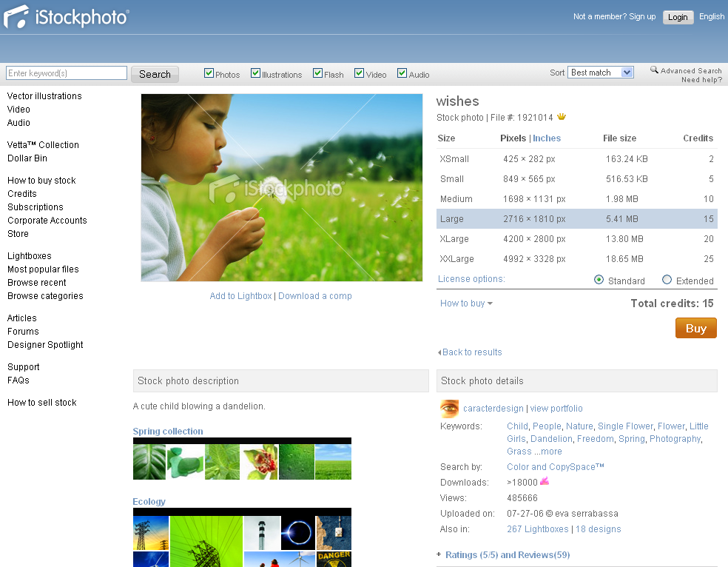Image resolution: width=728 pixels, height=567 pixels.
Task: Click the keyword search input field
Action: (67, 73)
